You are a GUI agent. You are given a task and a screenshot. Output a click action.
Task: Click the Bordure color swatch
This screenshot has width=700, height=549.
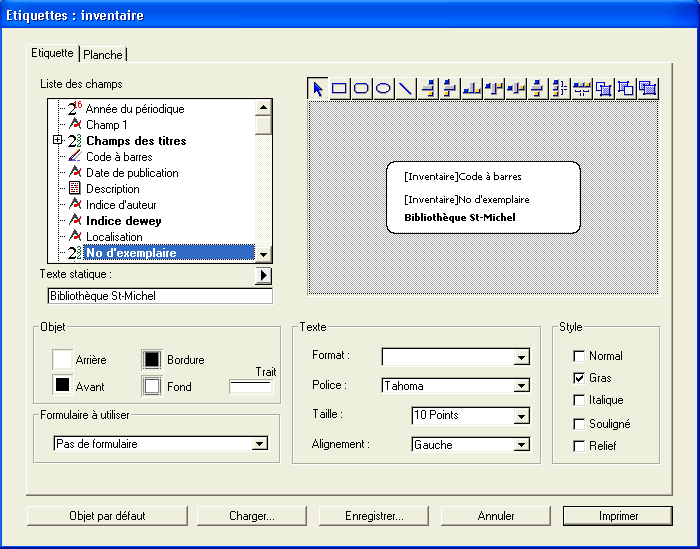click(152, 359)
